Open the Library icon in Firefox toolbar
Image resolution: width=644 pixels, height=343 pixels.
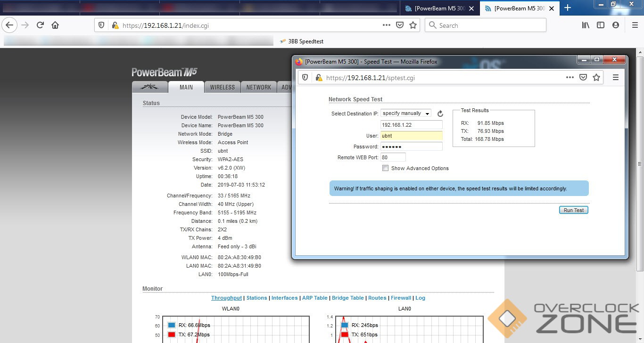(x=586, y=25)
